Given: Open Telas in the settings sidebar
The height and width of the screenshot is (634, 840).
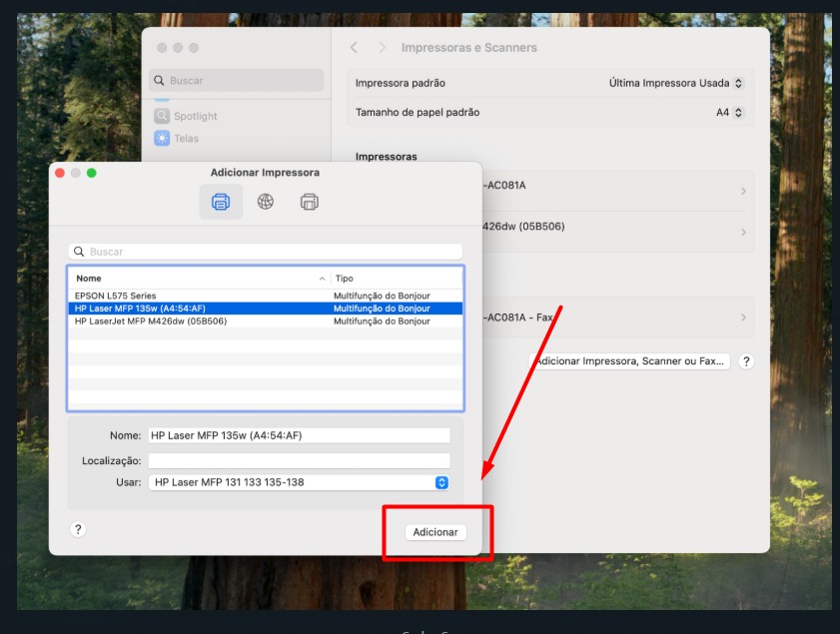Looking at the screenshot, I should pyautogui.click(x=186, y=138).
